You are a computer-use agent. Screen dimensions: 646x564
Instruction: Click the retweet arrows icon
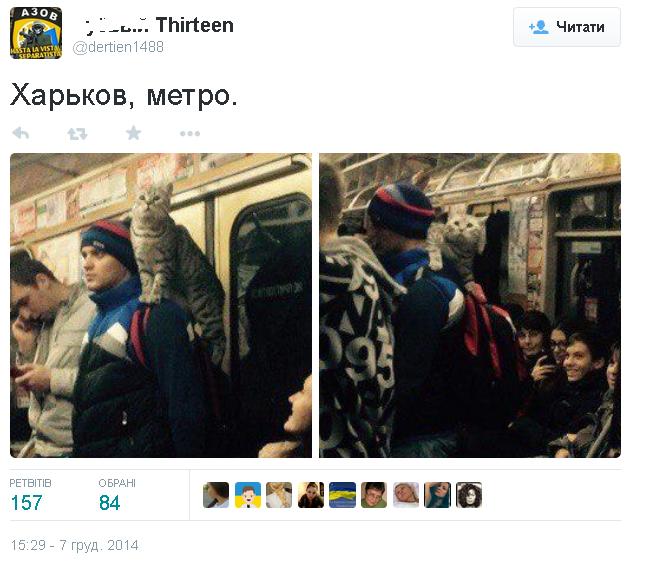tap(77, 133)
